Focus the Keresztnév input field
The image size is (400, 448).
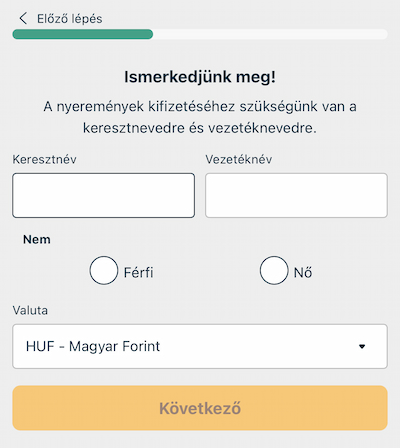coord(104,195)
